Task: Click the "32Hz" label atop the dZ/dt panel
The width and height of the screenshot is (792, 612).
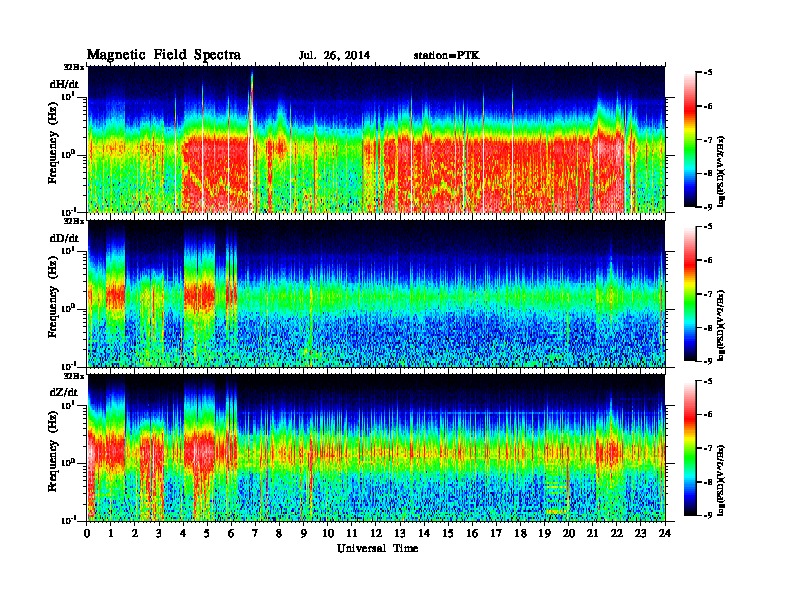Action: [73, 376]
